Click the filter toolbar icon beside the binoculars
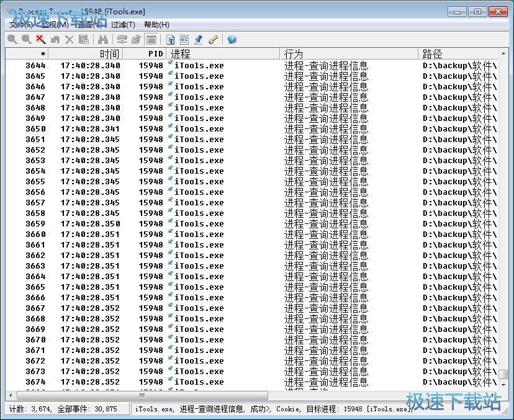Image resolution: width=514 pixels, height=420 pixels. pos(122,40)
